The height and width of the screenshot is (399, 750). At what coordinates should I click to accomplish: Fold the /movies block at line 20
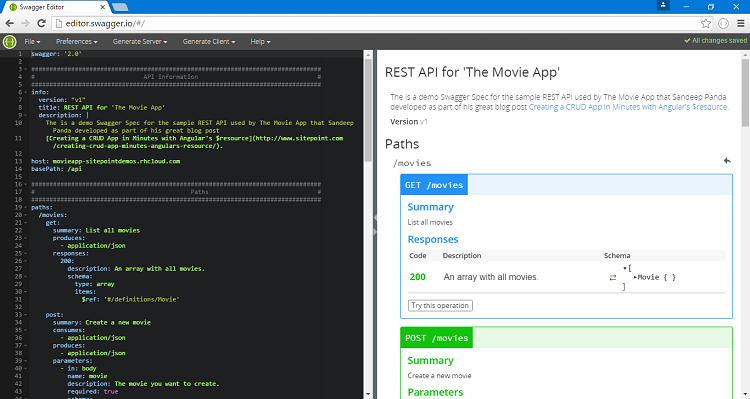click(x=25, y=215)
